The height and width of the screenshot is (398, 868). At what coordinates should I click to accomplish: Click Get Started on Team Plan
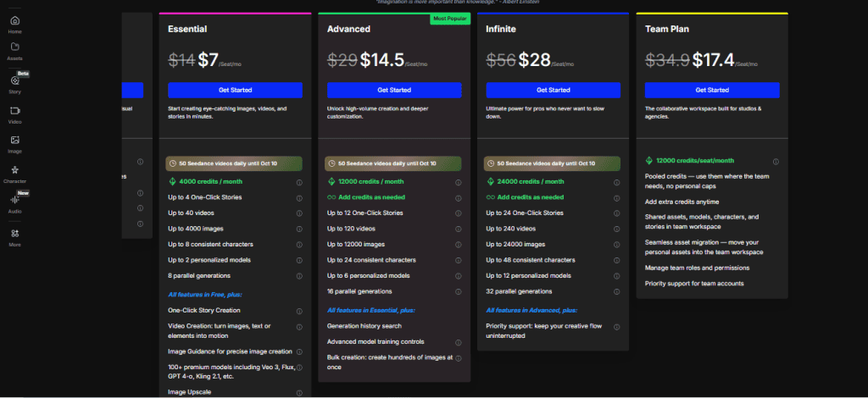click(x=712, y=90)
